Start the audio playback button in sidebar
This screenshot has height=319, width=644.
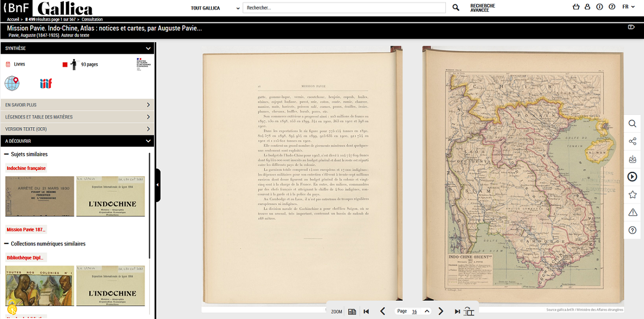632,177
